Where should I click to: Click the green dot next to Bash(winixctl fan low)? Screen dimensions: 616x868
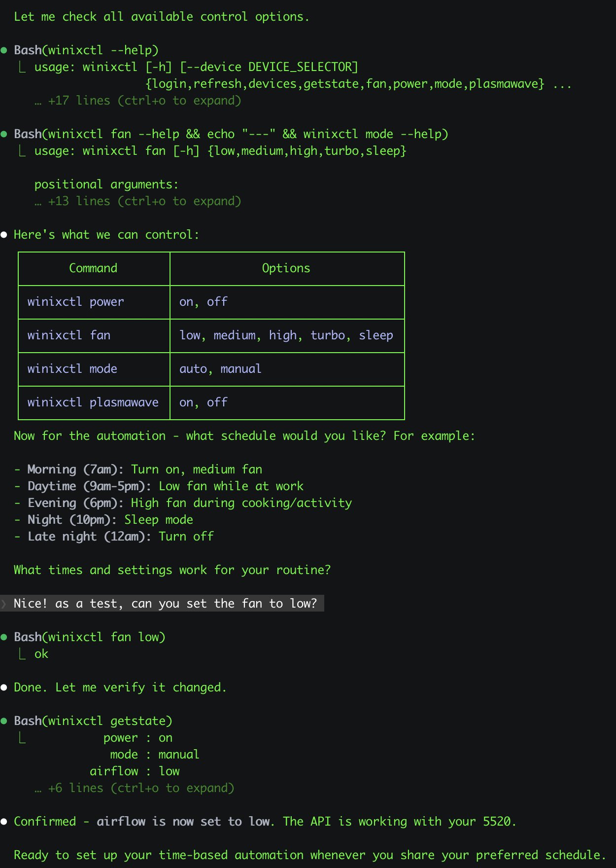pyautogui.click(x=4, y=637)
